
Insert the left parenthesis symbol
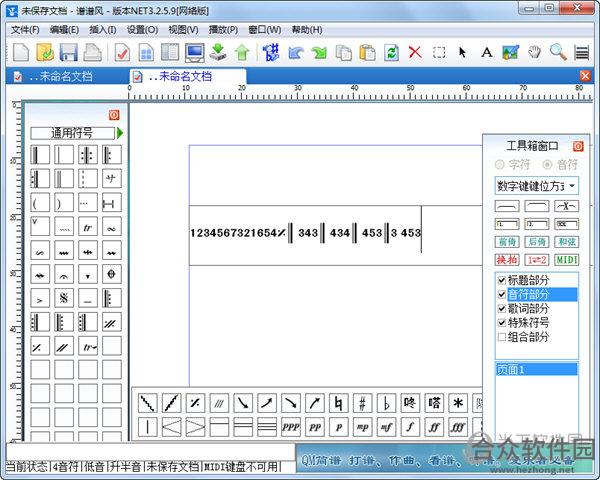(40, 202)
